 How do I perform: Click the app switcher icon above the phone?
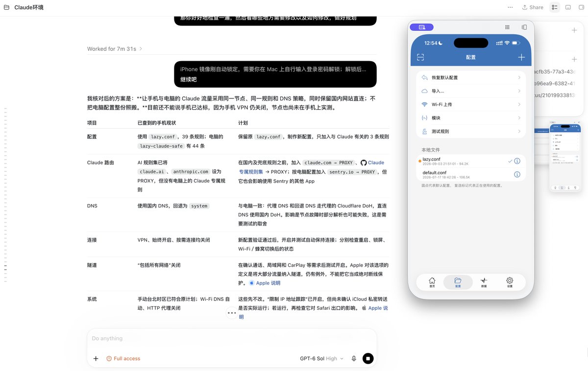pos(524,27)
